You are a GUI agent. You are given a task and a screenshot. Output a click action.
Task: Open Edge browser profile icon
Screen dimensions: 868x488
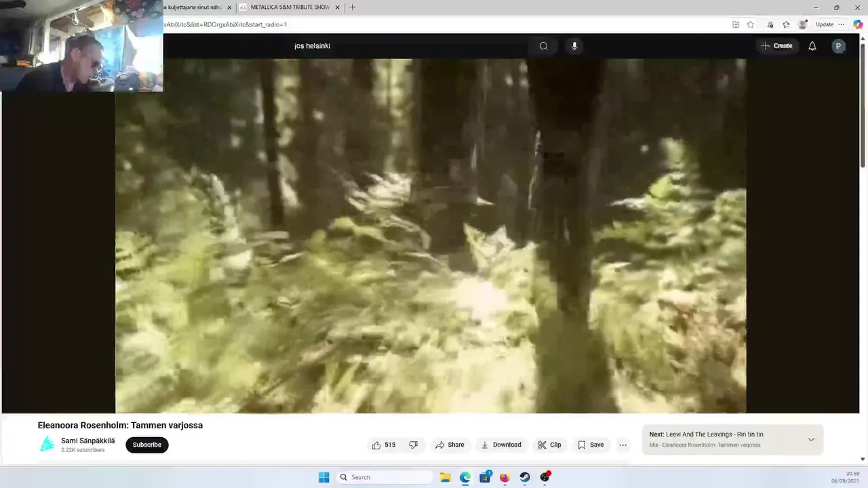click(803, 24)
